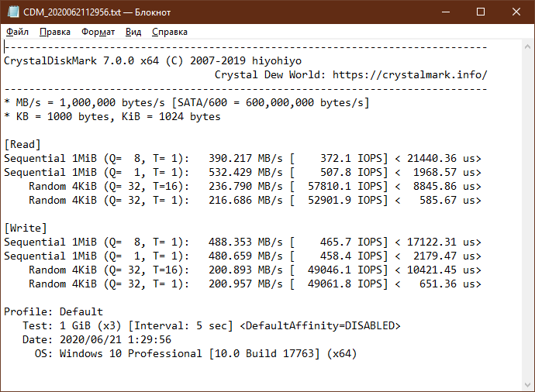Place cursor on crystalmark.info URL text
535x392 pixels.
[410, 74]
